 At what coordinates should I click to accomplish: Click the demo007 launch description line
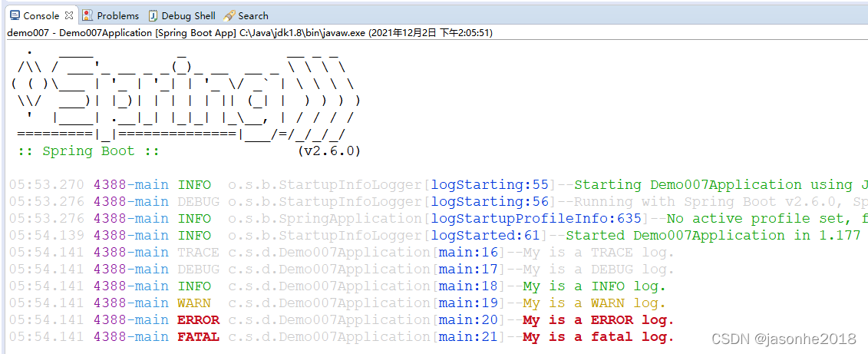(249, 33)
